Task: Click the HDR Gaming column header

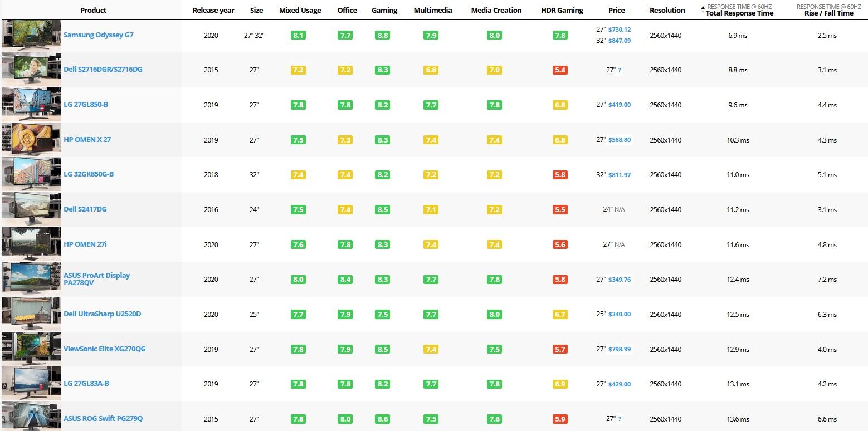Action: [x=562, y=10]
